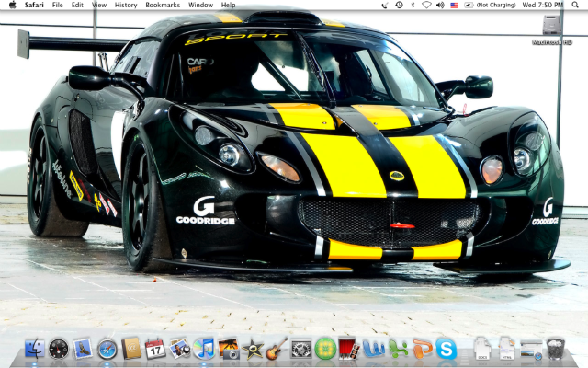Launch Skype from the dock
The image size is (588, 368).
coord(447,349)
